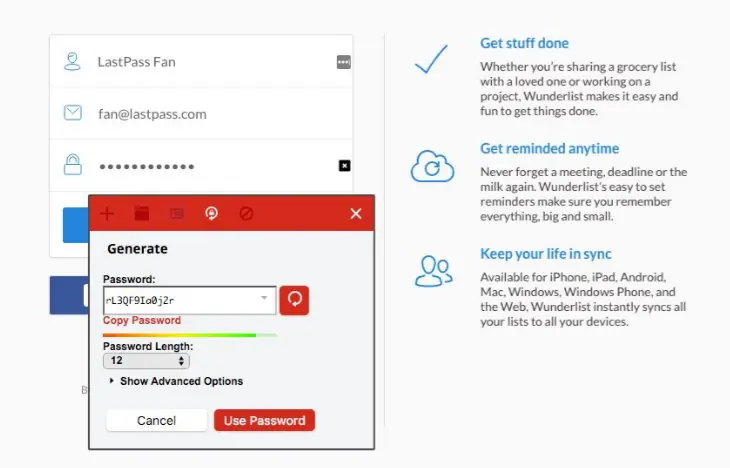This screenshot has width=730, height=468.
Task: Open Password Length selector showing 12
Action: tap(146, 360)
